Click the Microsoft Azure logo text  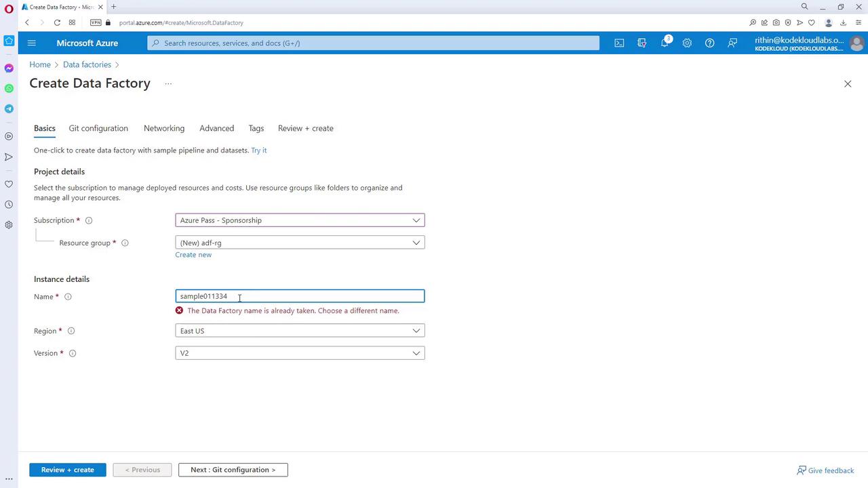[x=87, y=43]
